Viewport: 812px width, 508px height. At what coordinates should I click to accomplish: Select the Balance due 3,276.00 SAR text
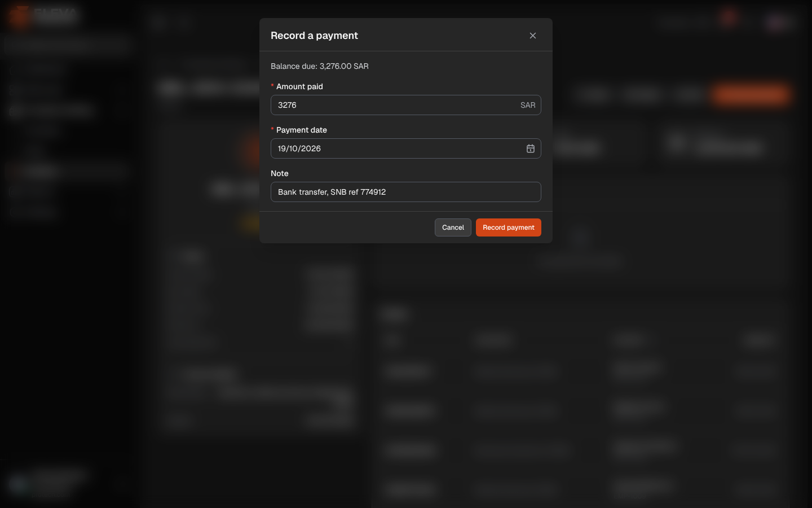click(x=320, y=66)
